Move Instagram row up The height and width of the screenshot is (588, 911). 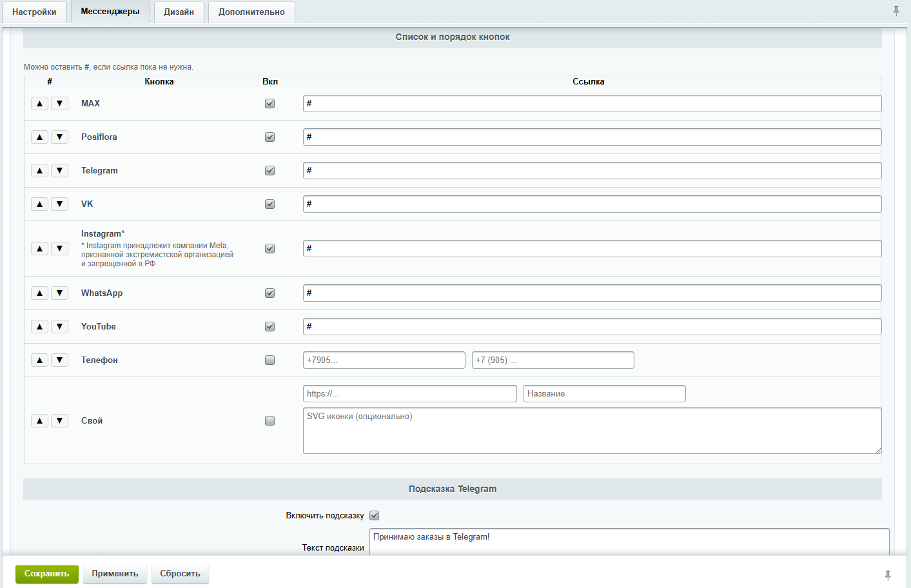40,248
